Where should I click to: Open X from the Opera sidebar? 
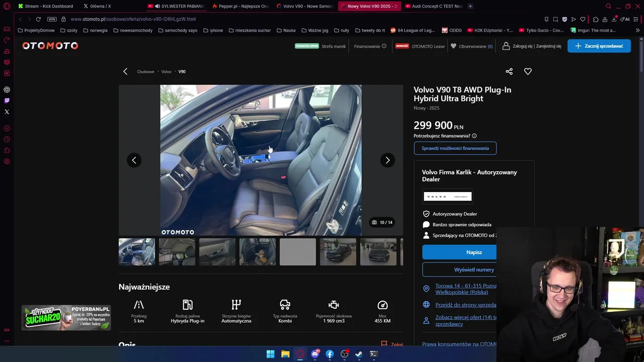[7, 112]
